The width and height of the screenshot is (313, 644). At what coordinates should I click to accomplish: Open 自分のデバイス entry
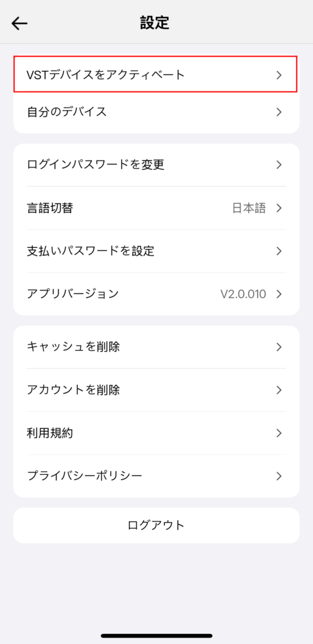click(x=156, y=112)
